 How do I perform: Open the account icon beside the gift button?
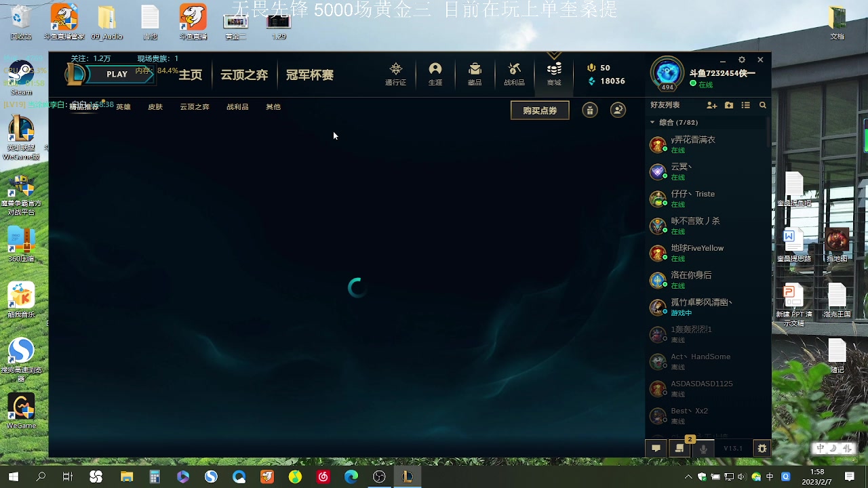pos(618,110)
